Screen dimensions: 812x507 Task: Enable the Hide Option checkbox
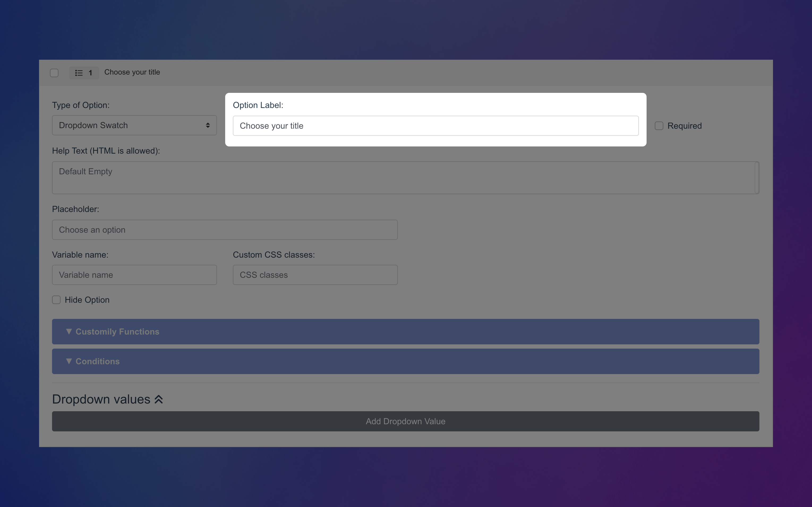click(x=56, y=300)
